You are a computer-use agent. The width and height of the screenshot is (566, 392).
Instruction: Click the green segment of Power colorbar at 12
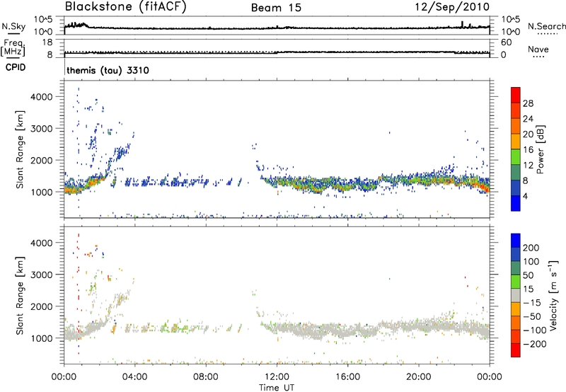coord(515,156)
